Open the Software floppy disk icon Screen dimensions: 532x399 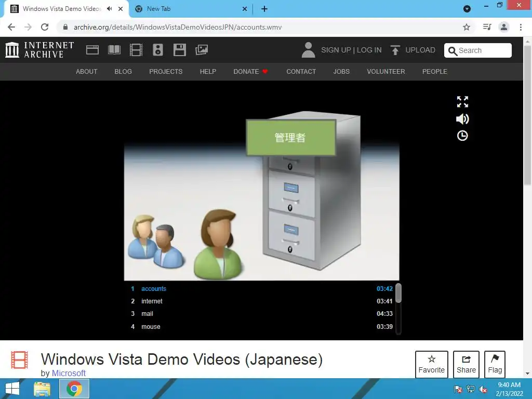click(179, 50)
